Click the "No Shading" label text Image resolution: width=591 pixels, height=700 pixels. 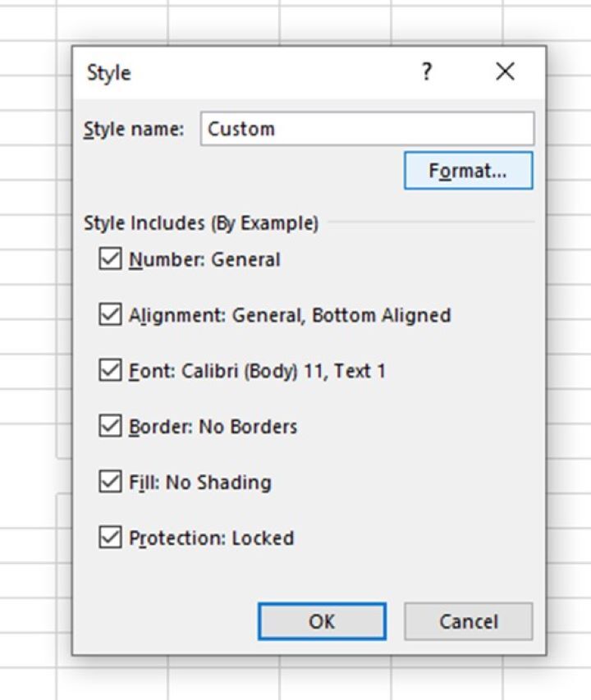[x=218, y=483]
